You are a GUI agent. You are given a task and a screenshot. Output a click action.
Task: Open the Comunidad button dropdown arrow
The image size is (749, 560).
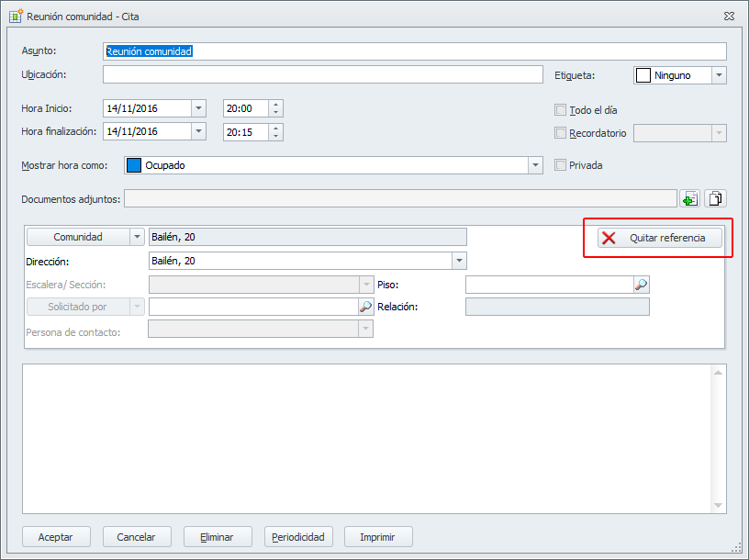coord(137,237)
